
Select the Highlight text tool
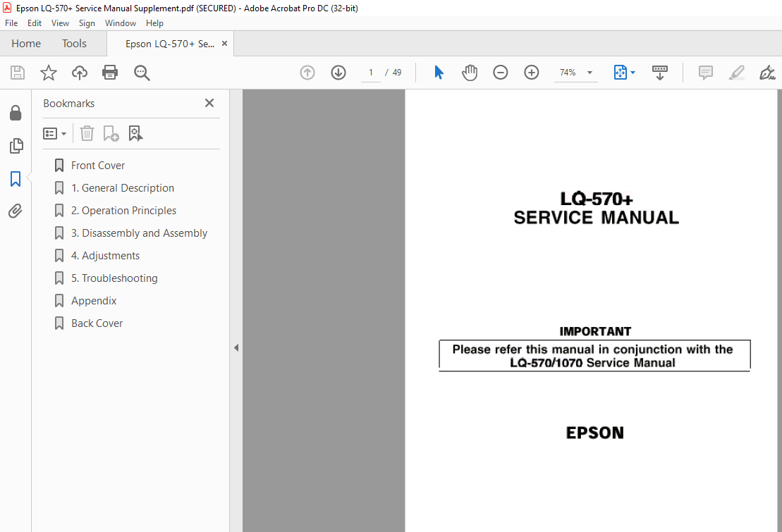(x=736, y=72)
